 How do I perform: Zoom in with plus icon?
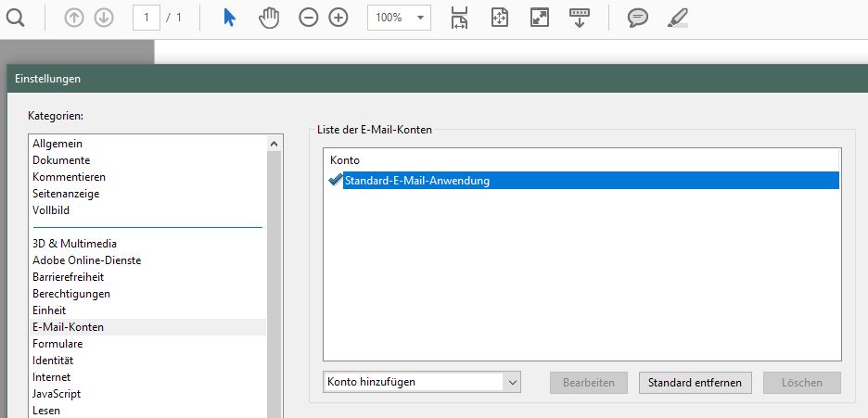338,18
